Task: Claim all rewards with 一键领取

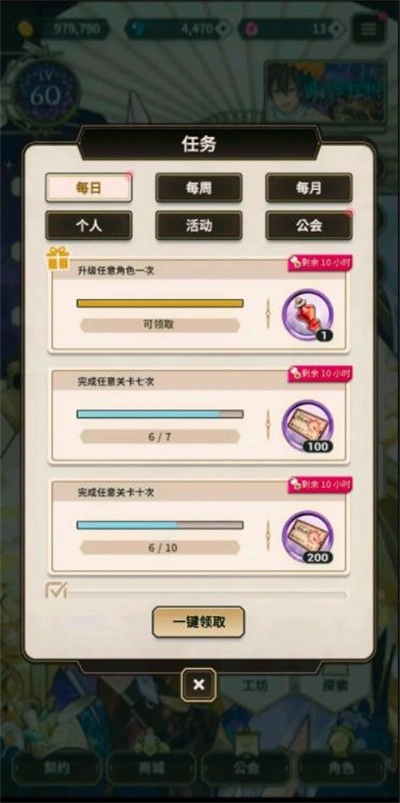Action: click(199, 622)
